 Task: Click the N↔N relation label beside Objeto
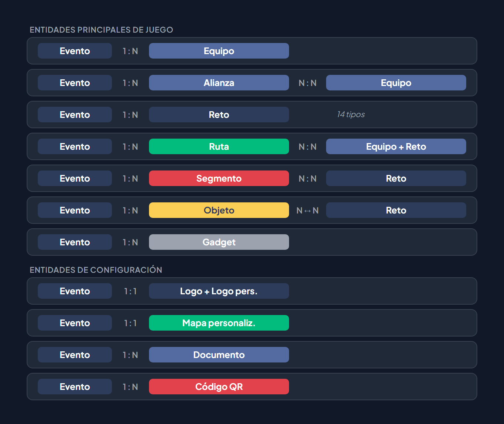click(307, 211)
